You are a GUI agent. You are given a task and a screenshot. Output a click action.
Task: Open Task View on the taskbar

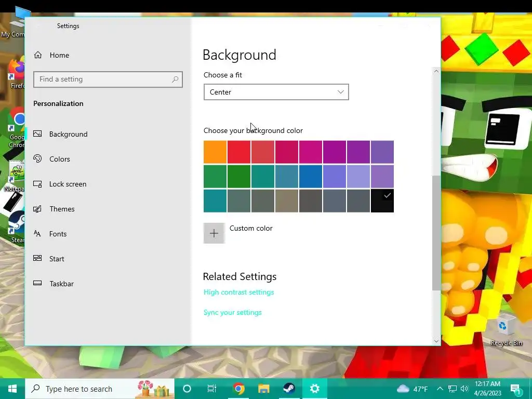click(x=212, y=389)
